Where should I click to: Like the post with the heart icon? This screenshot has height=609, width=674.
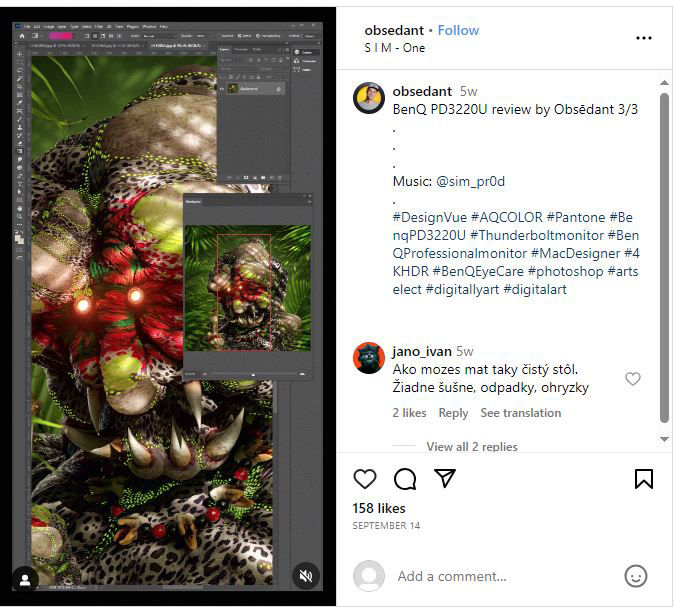click(365, 479)
